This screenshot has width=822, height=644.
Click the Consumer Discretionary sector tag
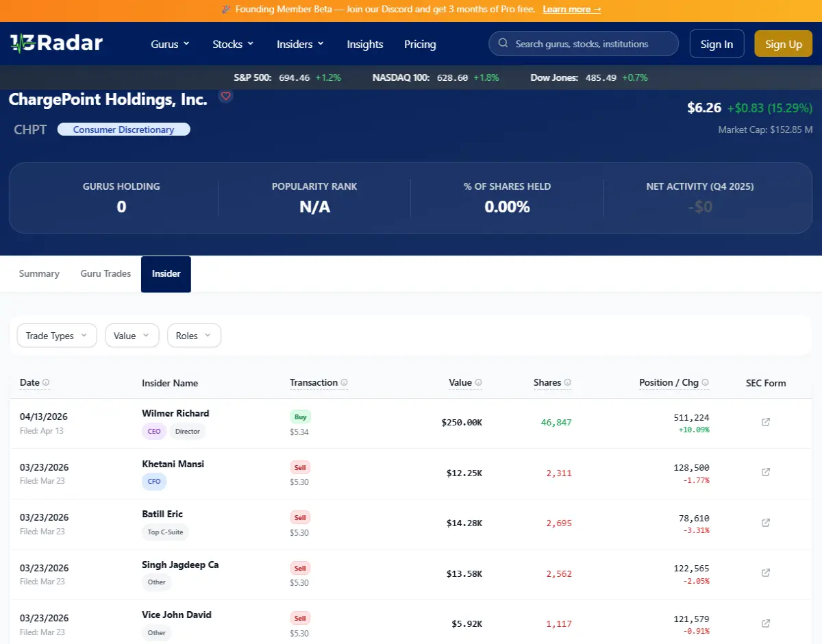point(124,129)
